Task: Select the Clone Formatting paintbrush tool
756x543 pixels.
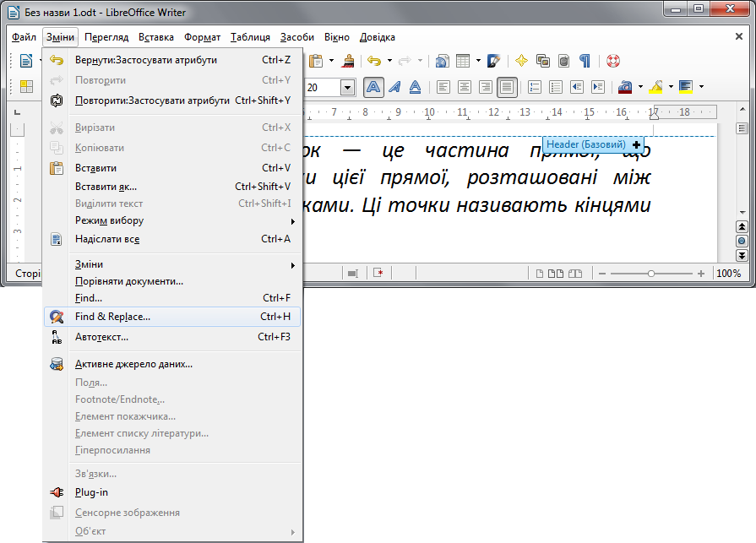Action: tap(348, 61)
